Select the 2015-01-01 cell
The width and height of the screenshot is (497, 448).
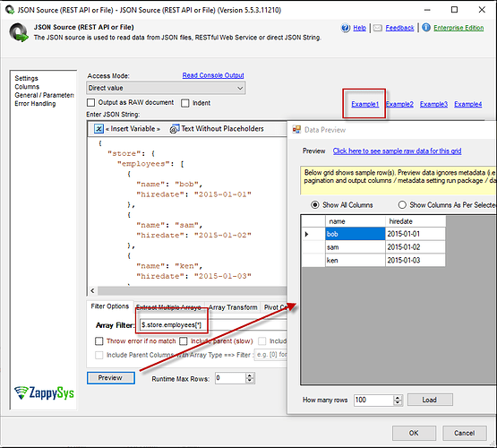point(416,234)
